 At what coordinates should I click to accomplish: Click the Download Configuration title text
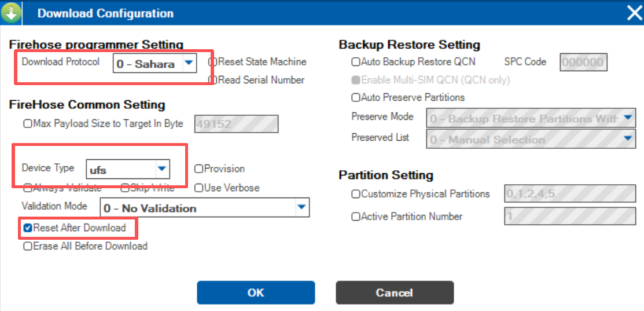[105, 13]
